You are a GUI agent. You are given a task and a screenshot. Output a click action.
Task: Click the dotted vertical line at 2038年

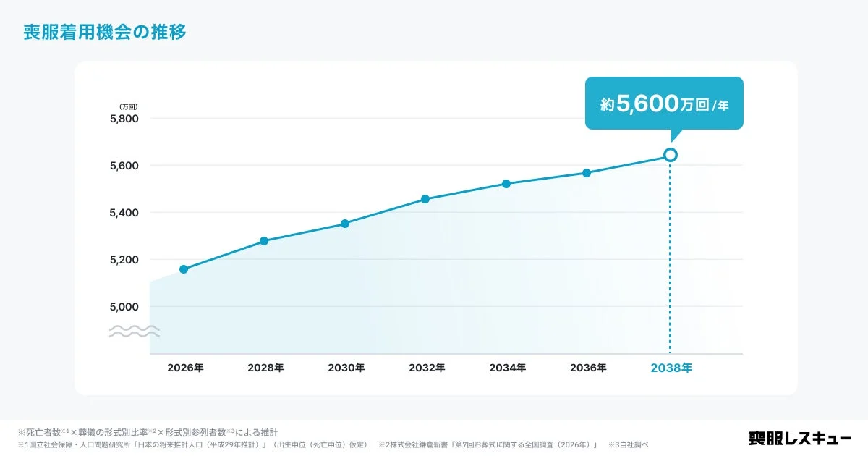click(671, 258)
